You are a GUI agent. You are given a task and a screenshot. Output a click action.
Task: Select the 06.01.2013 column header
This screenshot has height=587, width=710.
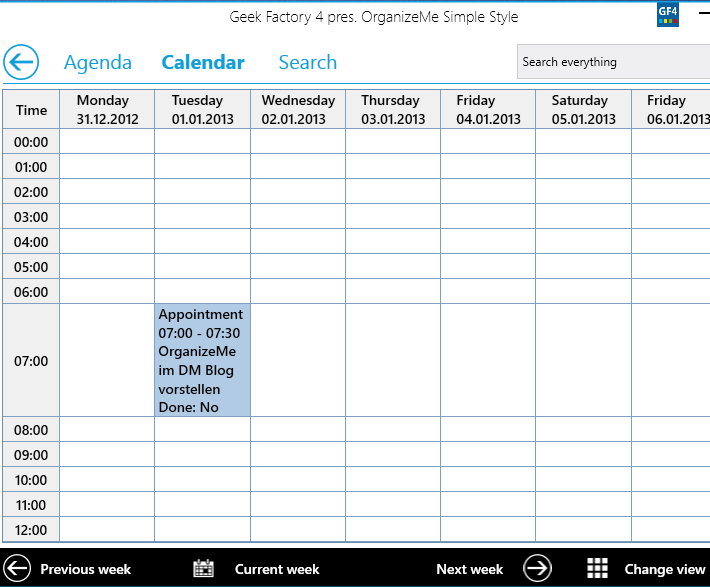[671, 109]
